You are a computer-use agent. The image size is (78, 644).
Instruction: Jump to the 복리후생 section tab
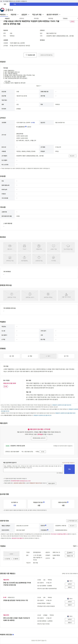tap(51, 18)
